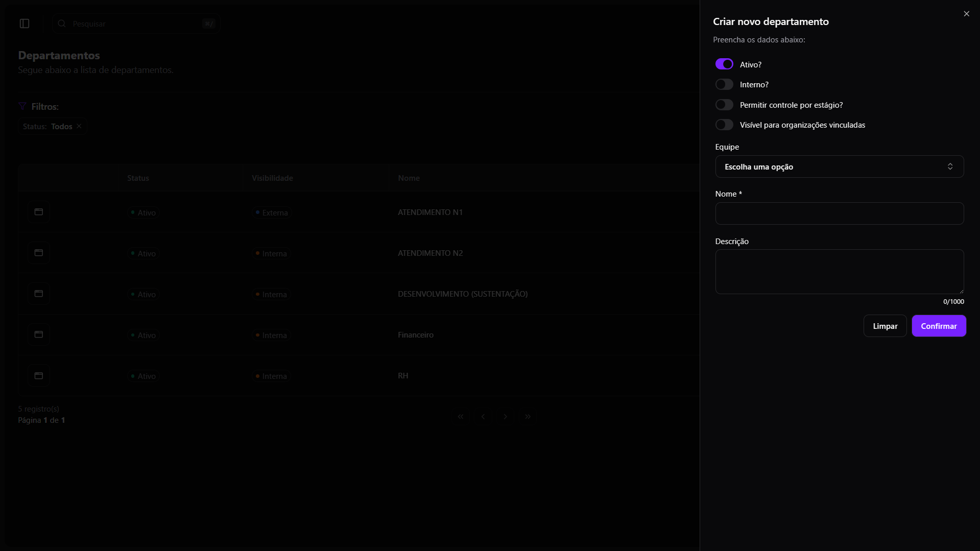Click the Nome column header
The width and height of the screenshot is (980, 551).
point(409,178)
